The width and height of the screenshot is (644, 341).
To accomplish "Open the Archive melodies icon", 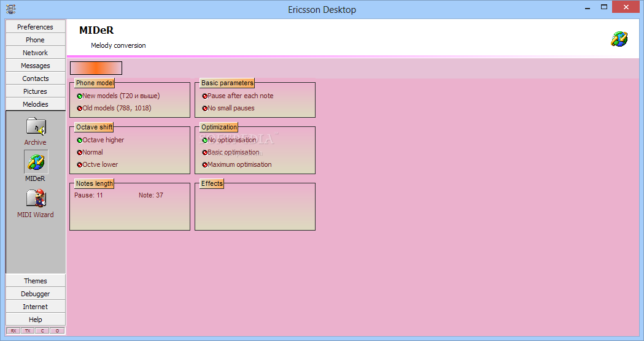I will [x=36, y=127].
